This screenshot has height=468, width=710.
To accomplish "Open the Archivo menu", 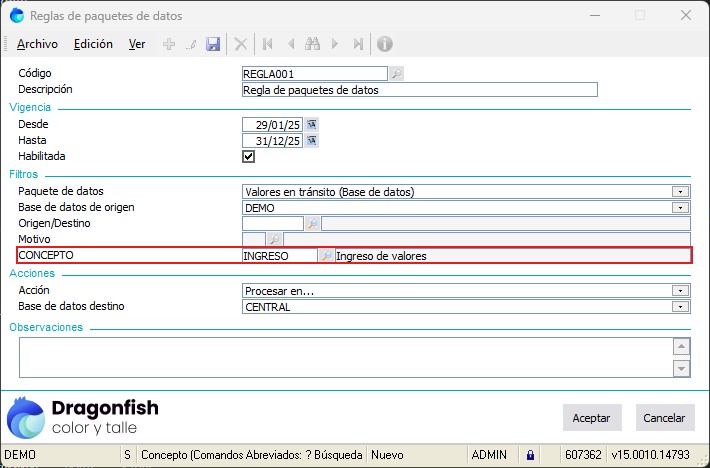I will [37, 44].
